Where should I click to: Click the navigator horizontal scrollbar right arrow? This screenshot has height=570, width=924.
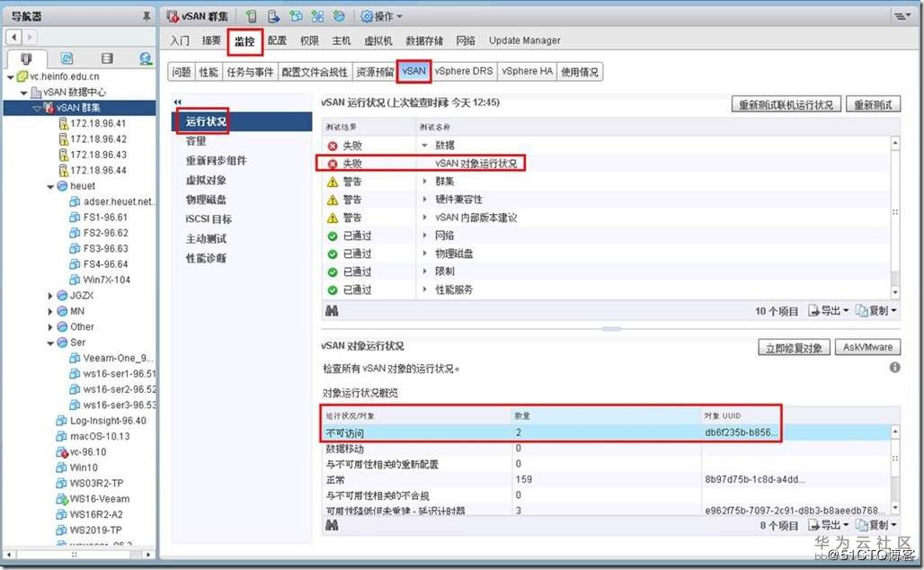pos(148,555)
